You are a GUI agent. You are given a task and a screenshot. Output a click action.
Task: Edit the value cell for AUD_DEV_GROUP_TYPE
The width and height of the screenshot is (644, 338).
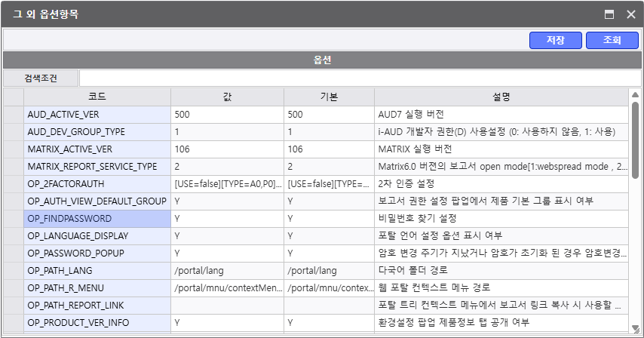tap(227, 131)
